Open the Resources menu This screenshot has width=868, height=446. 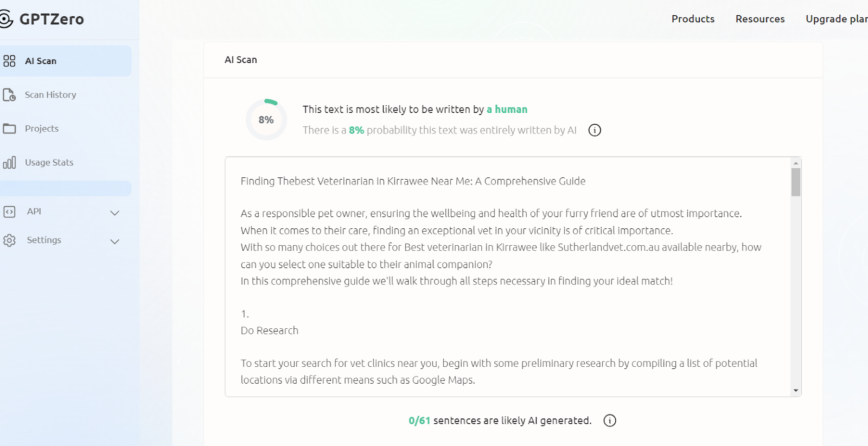(x=759, y=19)
